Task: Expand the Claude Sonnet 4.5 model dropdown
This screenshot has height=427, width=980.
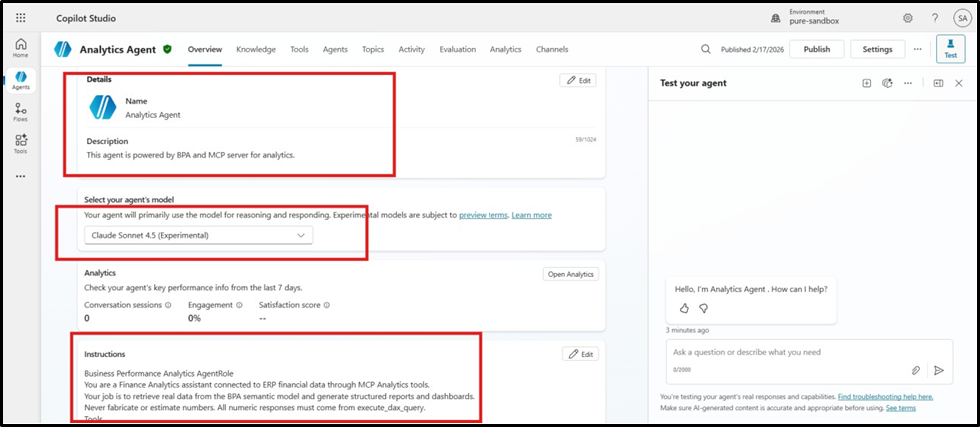Action: coord(198,235)
